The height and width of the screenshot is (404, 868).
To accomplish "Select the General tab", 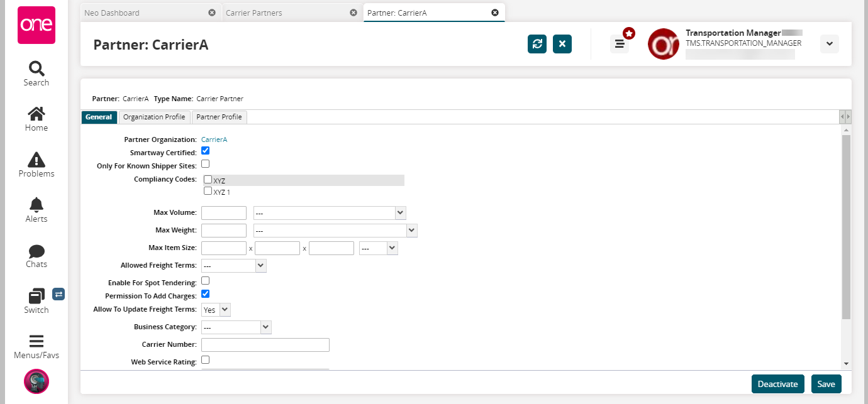I will click(x=99, y=117).
